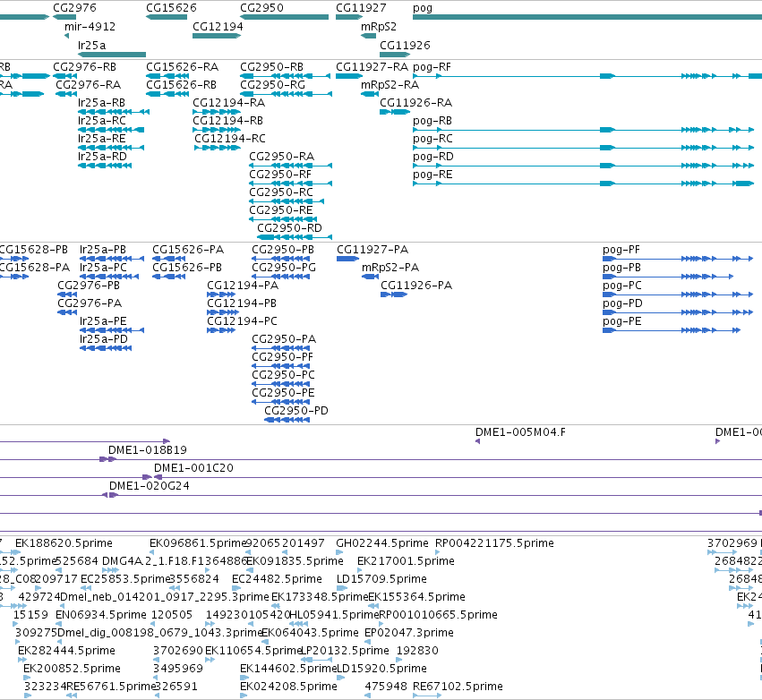Click EST EK024208.5prime

click(x=244, y=696)
